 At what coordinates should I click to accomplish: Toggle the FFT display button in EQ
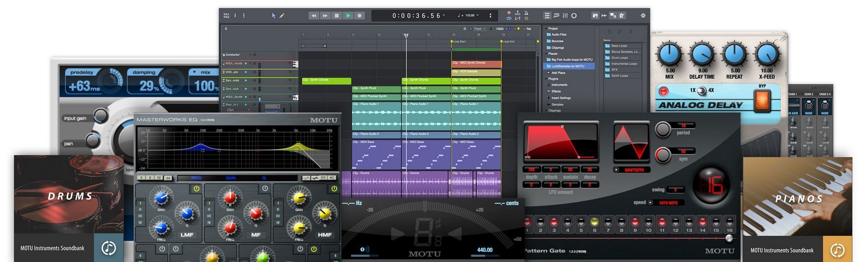[x=324, y=178]
